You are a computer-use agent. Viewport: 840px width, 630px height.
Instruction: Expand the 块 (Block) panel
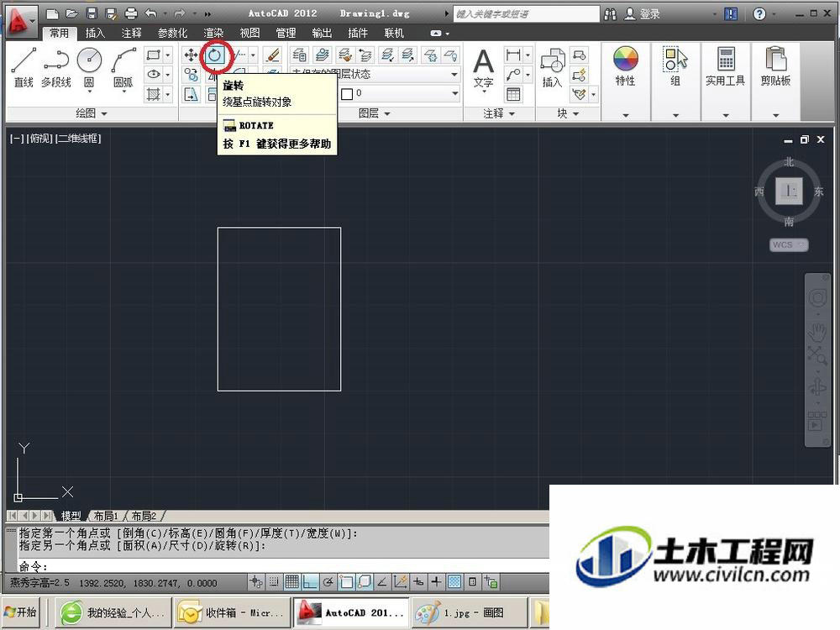568,113
